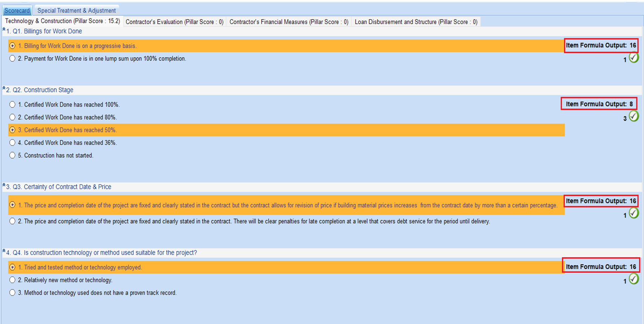Open the Contractor's Evaluation pillar tab

[x=174, y=22]
